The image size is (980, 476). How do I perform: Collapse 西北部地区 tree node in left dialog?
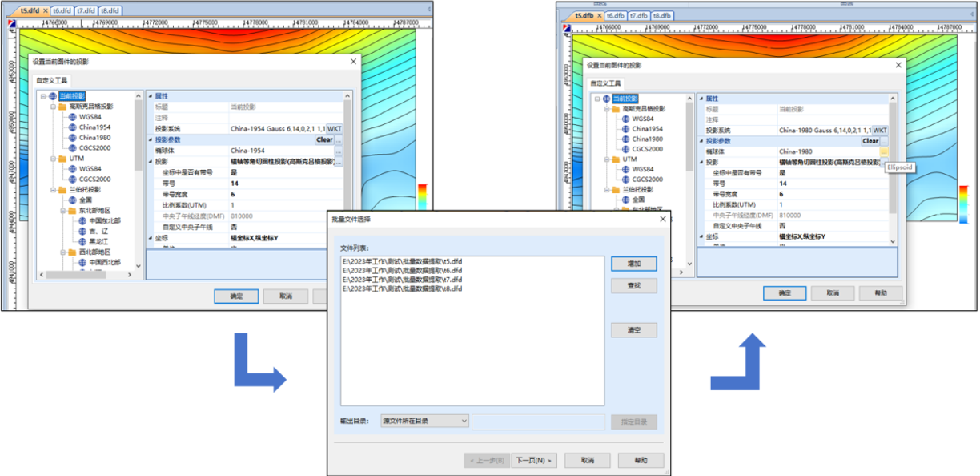point(62,252)
